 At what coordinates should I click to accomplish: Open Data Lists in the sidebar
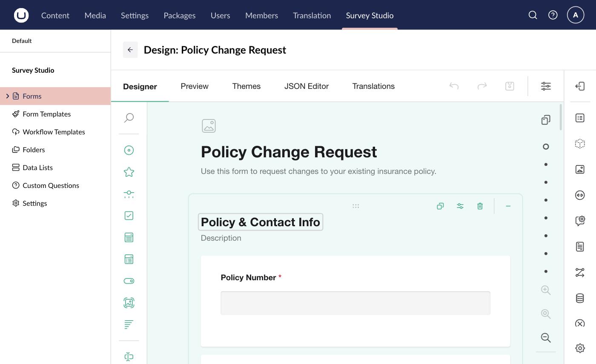coord(55,168)
